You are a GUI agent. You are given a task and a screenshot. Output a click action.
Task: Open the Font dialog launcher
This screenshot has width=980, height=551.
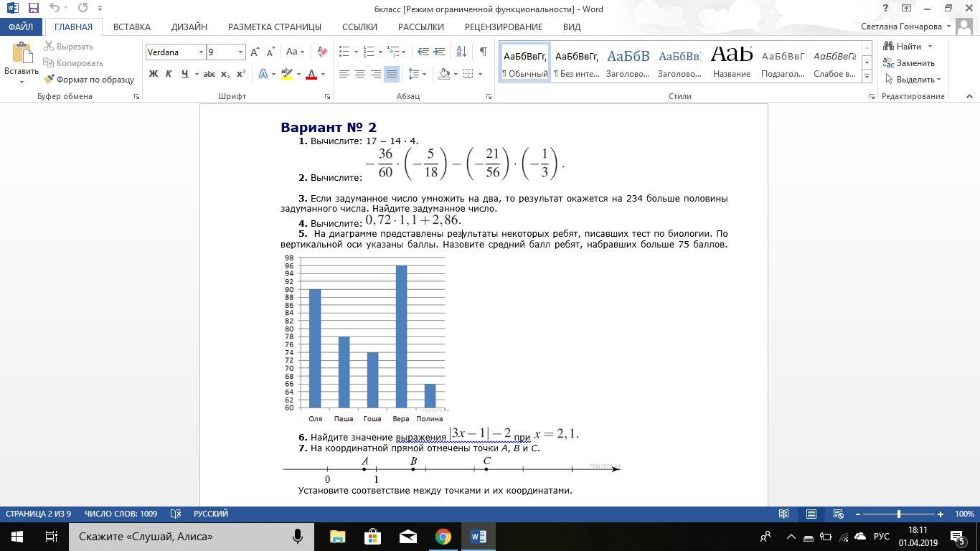328,96
